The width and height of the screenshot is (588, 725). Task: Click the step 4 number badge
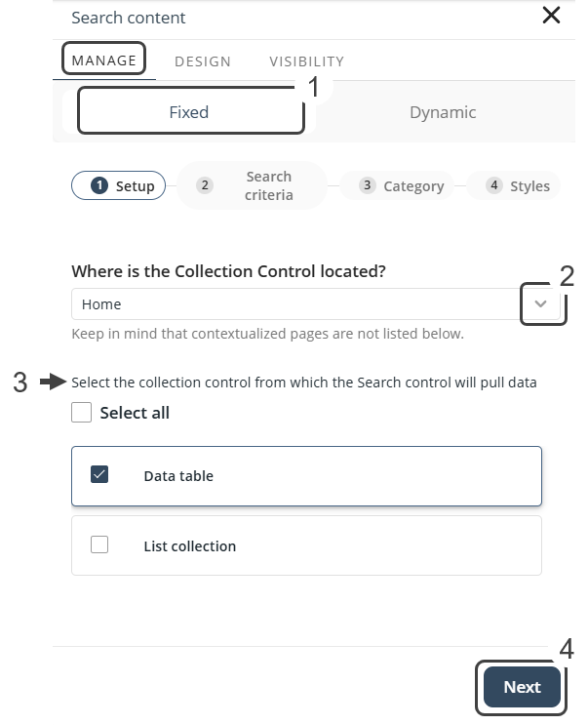click(494, 185)
